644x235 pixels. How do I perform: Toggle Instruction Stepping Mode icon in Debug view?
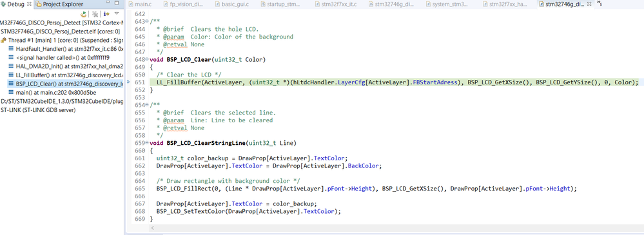coord(107,14)
